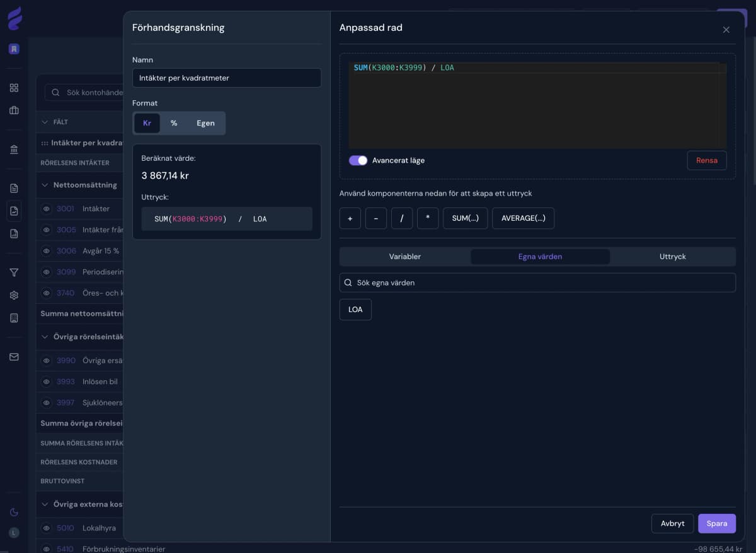The width and height of the screenshot is (756, 553).
Task: Select the % format option
Action: (x=174, y=123)
